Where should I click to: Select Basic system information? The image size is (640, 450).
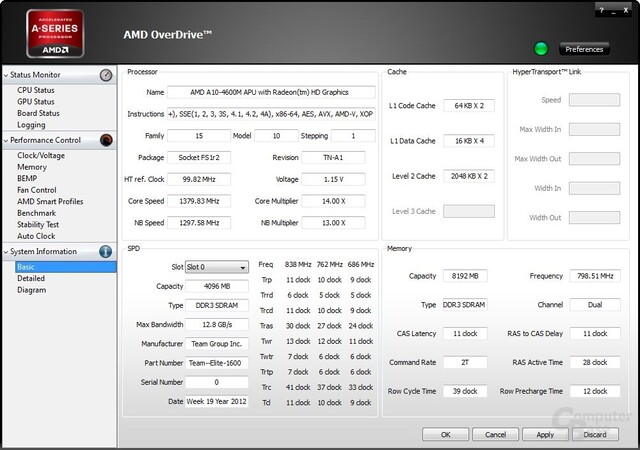(66, 267)
